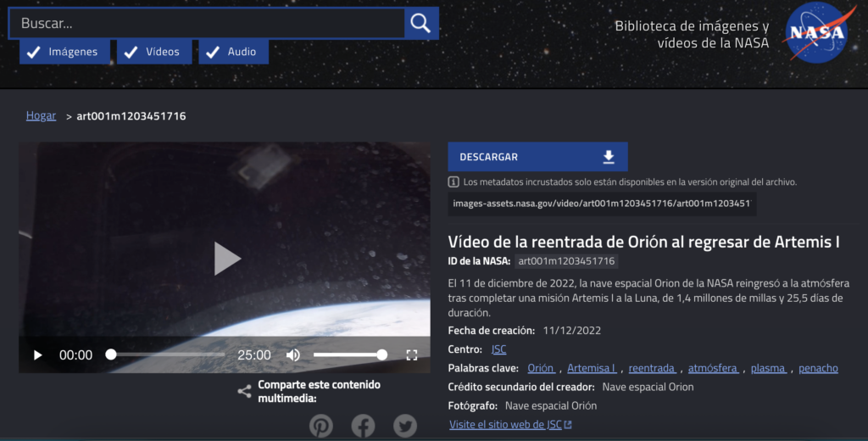Viewport: 868px width, 441px height.
Task: Open the atmósfera keyword link
Action: point(712,368)
